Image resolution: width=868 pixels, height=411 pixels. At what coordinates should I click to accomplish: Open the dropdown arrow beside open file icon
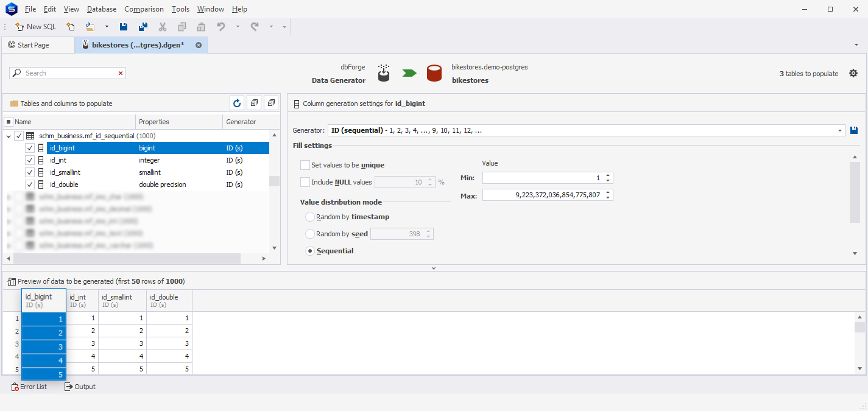click(x=107, y=27)
